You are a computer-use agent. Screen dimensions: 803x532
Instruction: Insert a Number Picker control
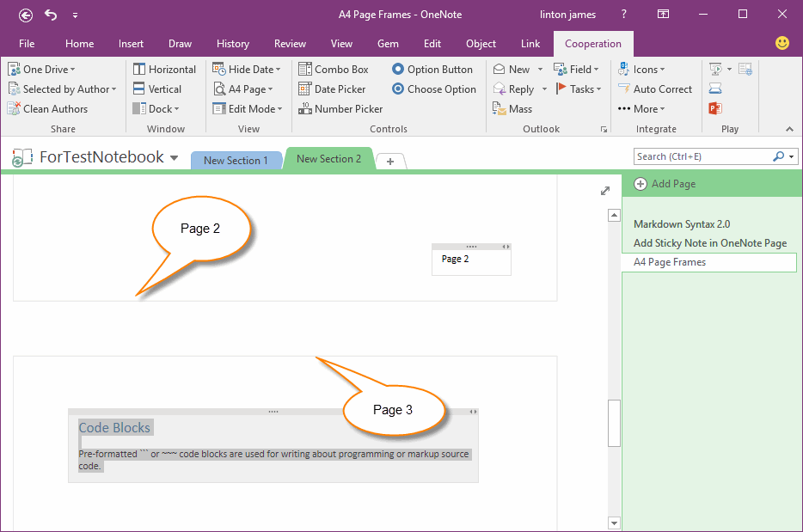[340, 108]
